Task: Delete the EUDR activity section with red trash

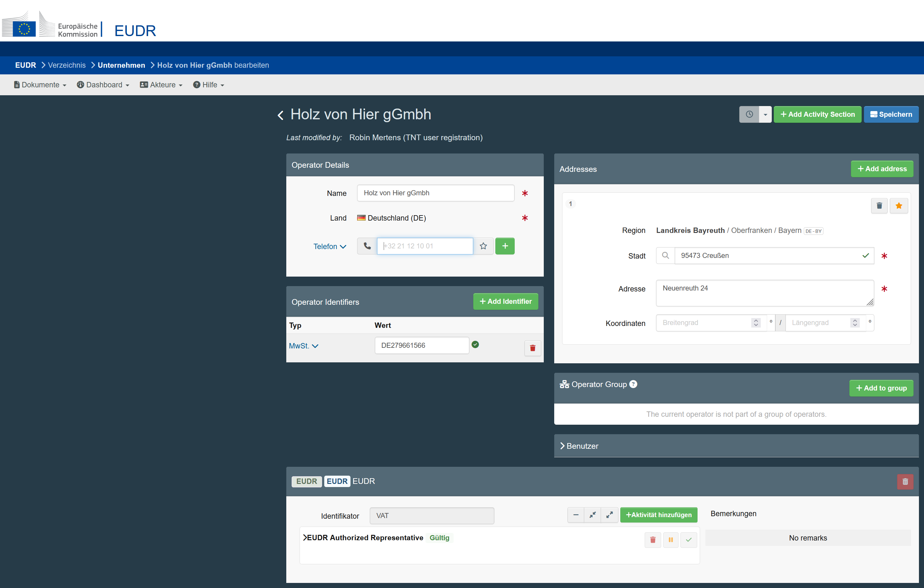Action: click(905, 482)
